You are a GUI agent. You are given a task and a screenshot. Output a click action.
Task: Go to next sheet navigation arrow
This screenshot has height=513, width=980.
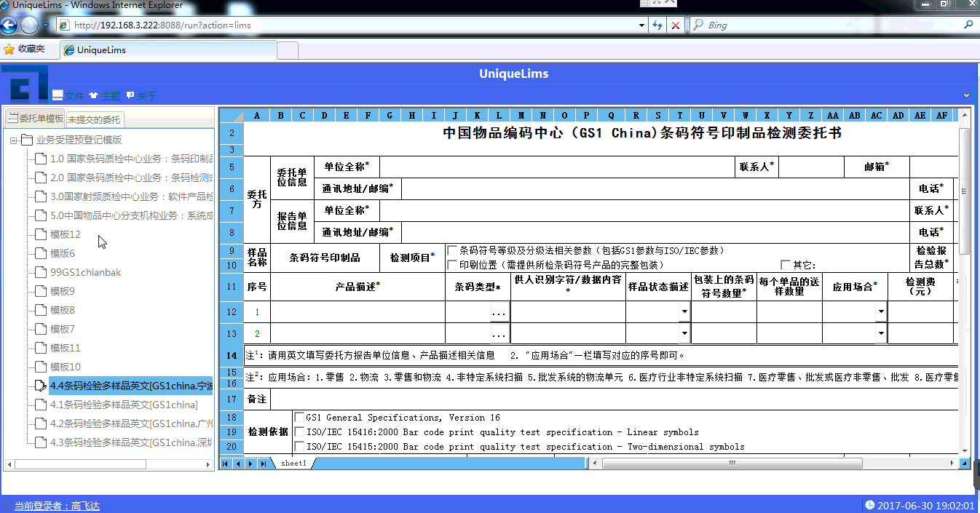(250, 464)
